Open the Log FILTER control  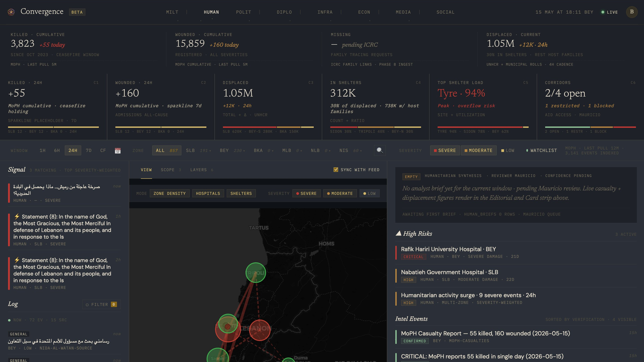pos(102,304)
